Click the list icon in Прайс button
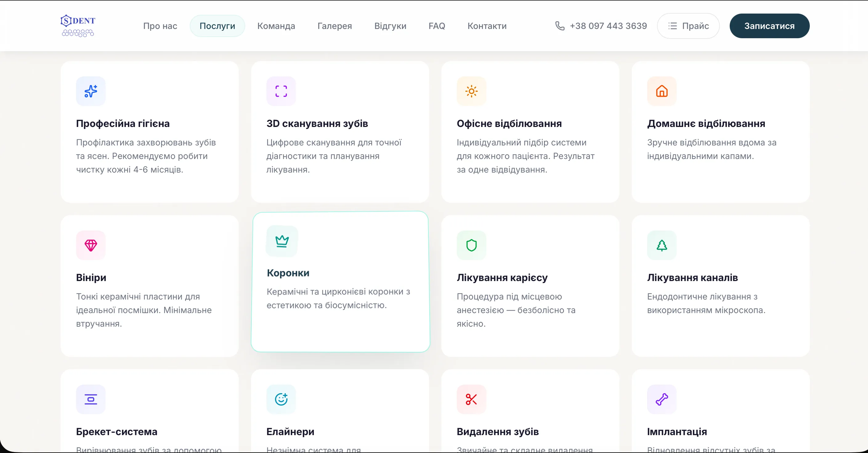The width and height of the screenshot is (868, 453). click(673, 26)
